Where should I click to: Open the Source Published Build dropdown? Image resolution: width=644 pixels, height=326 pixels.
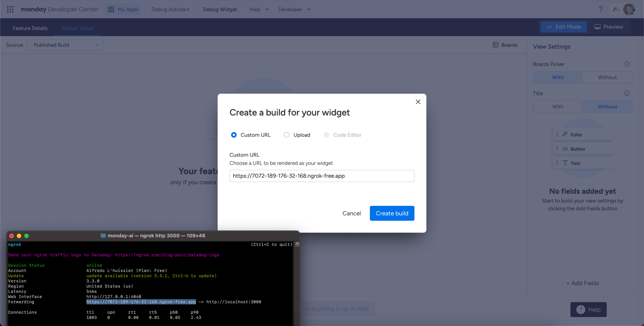click(65, 45)
